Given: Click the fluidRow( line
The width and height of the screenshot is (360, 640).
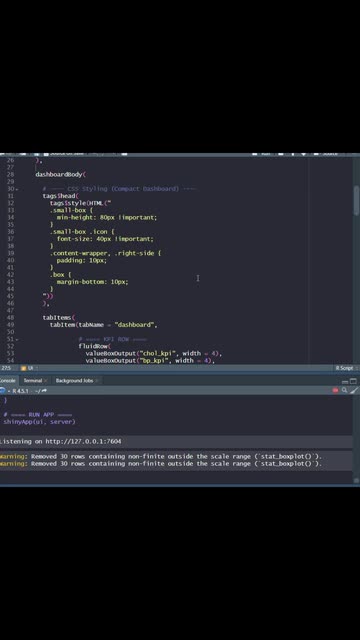Looking at the screenshot, I should pos(95,346).
